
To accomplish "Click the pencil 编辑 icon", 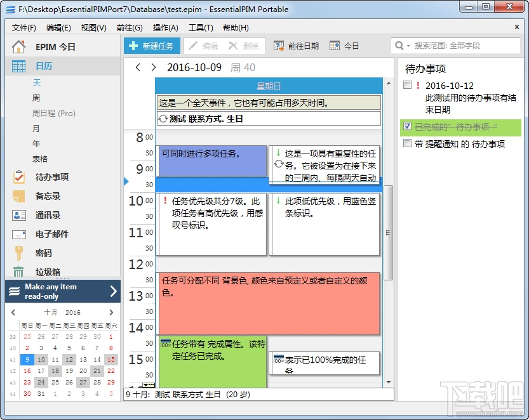I will point(193,46).
